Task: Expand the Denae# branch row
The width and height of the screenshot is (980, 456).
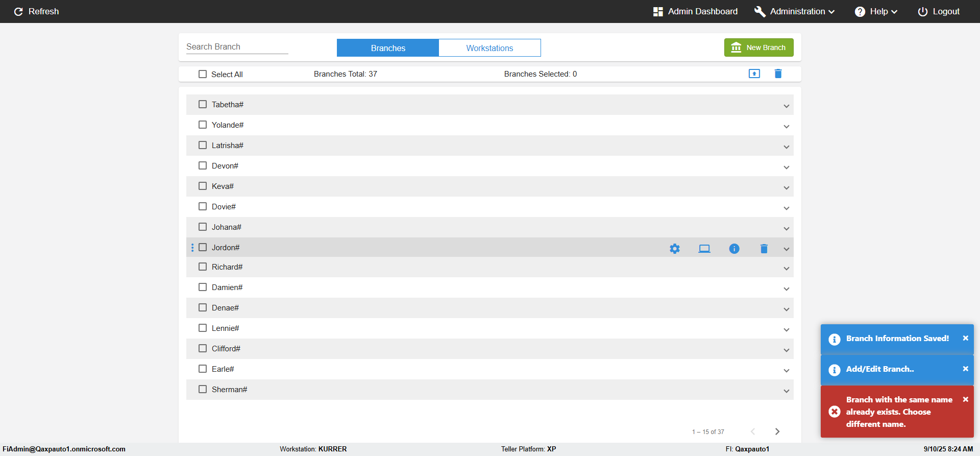Action: point(787,309)
